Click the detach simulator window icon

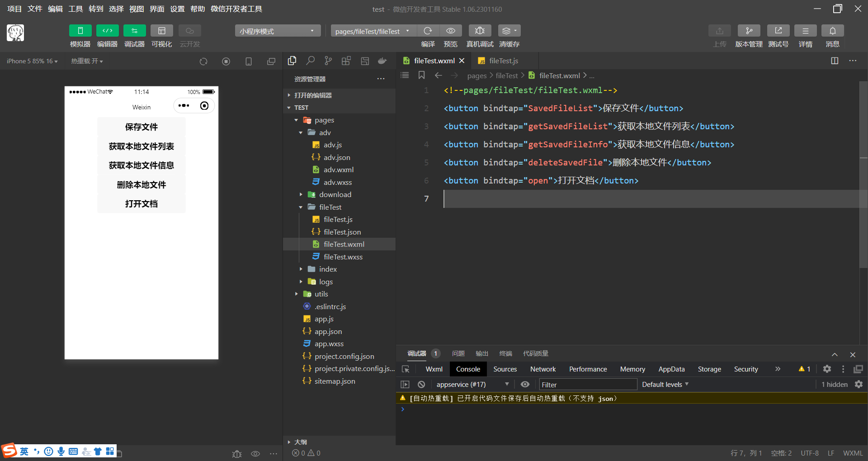(x=271, y=61)
